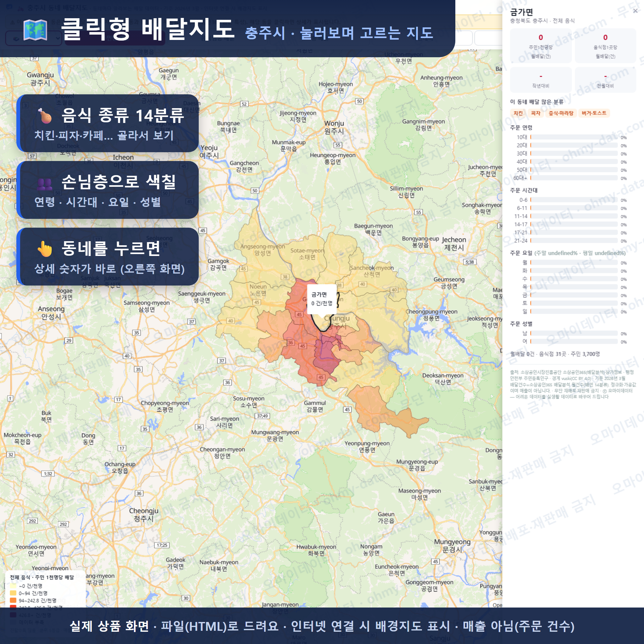This screenshot has height=644, width=644.
Task: Select the Noeun 노은면 region on map
Action: pyautogui.click(x=258, y=290)
